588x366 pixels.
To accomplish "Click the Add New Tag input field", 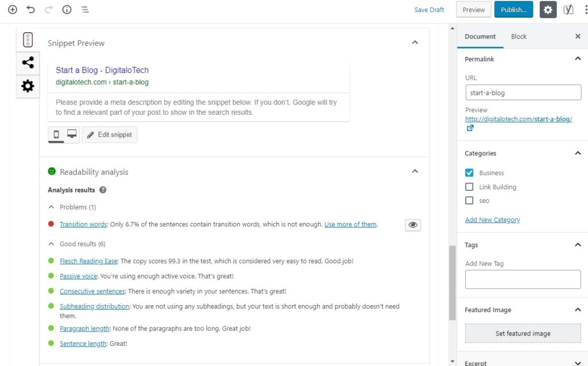I will 523,279.
